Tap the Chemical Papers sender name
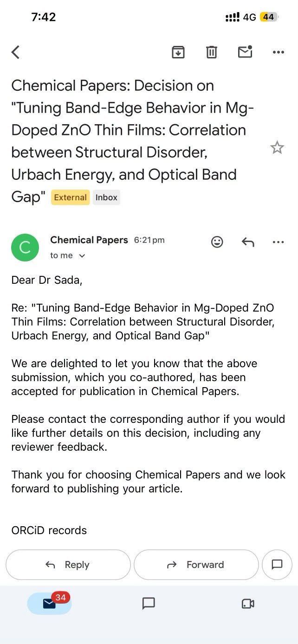298x644 pixels. 89,240
